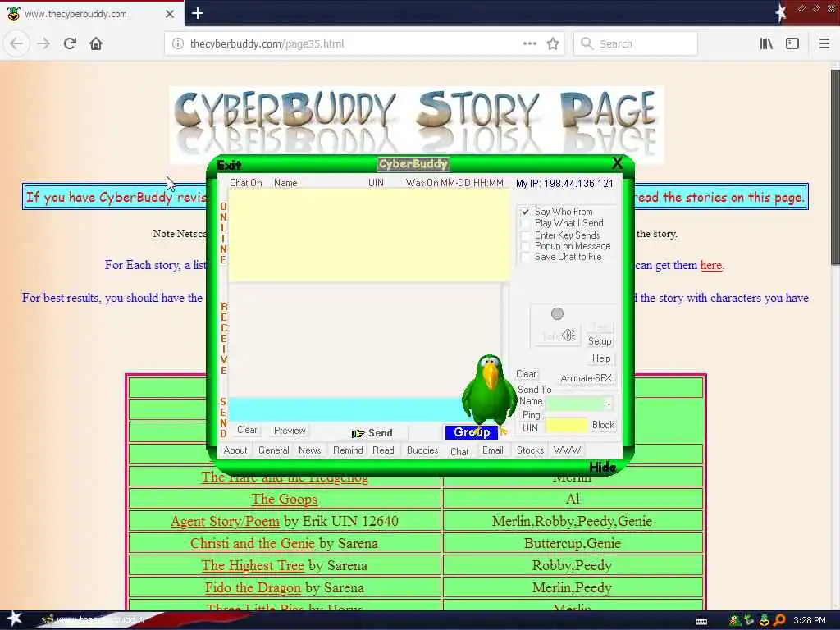The width and height of the screenshot is (840, 630).
Task: Click the cyan send message text box
Action: tap(345, 409)
